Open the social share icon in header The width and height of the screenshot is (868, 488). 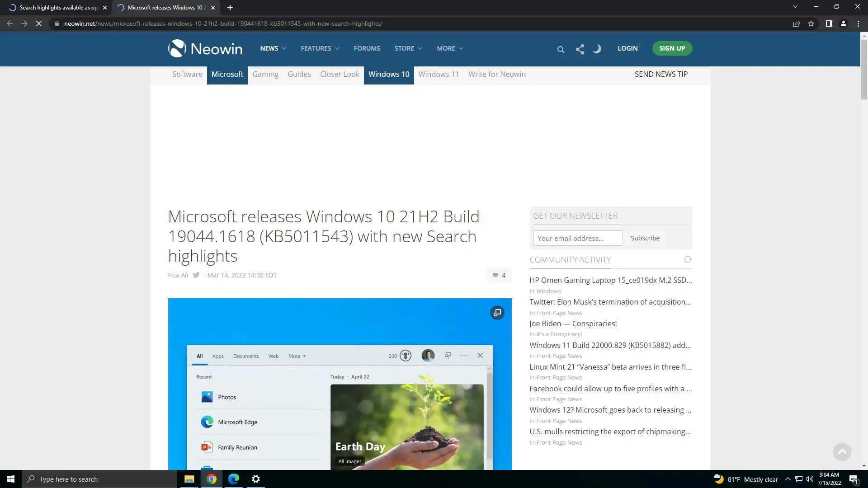(x=580, y=49)
